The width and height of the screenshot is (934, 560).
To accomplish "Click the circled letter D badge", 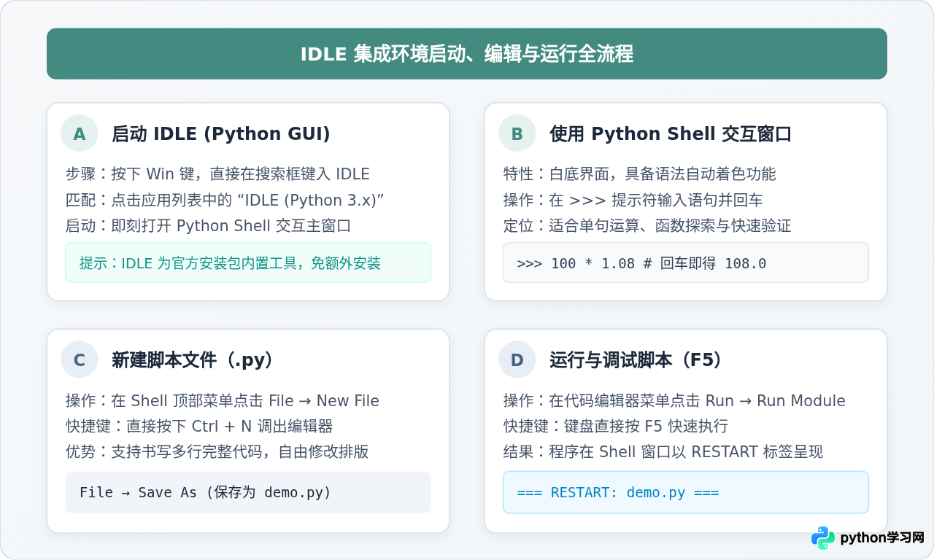I will point(517,360).
